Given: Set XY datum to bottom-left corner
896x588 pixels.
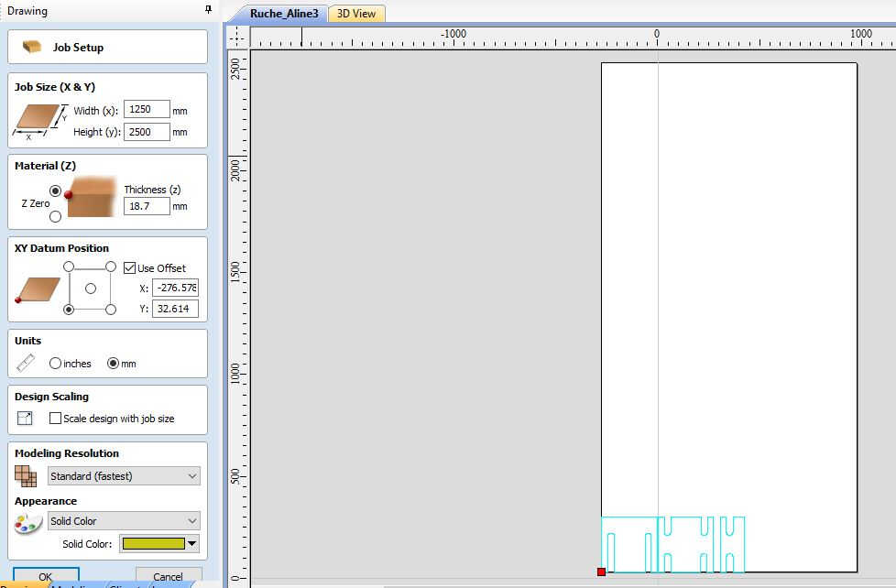Looking at the screenshot, I should (x=69, y=310).
